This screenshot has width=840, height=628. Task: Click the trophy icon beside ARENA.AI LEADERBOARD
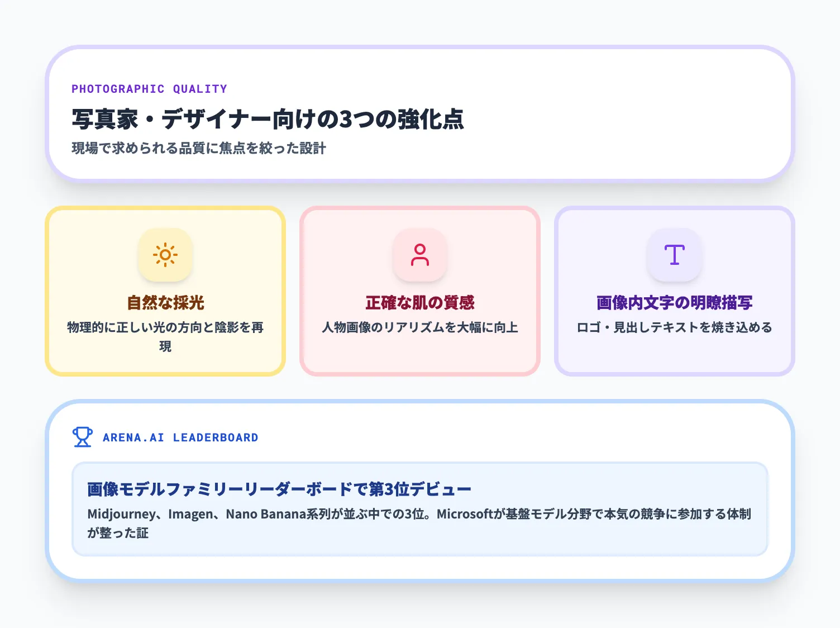pos(83,437)
